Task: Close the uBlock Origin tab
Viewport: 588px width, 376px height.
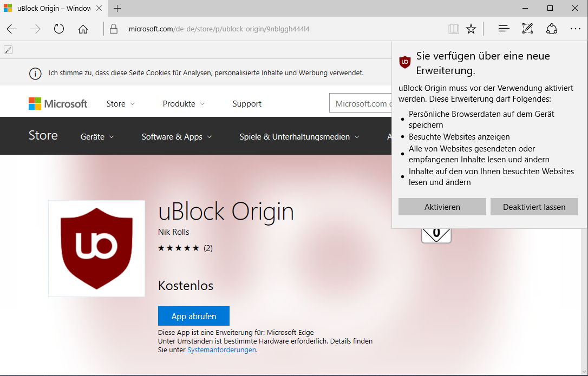Action: [99, 8]
